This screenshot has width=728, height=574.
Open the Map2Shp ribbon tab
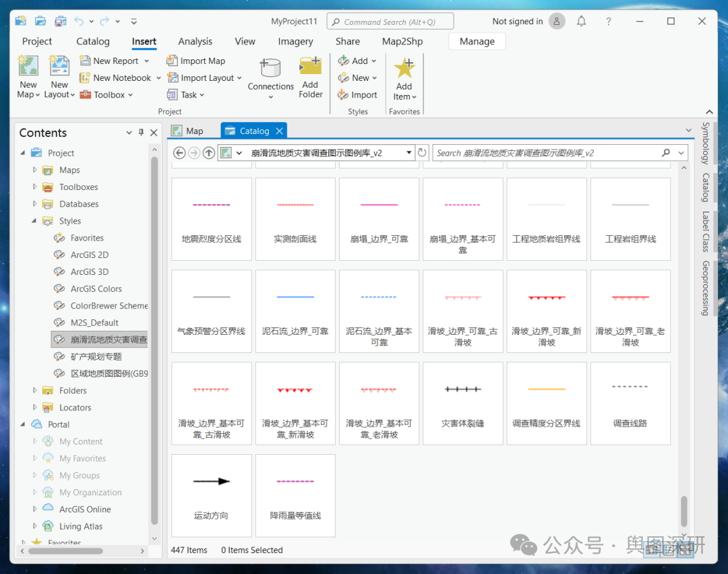click(x=402, y=41)
